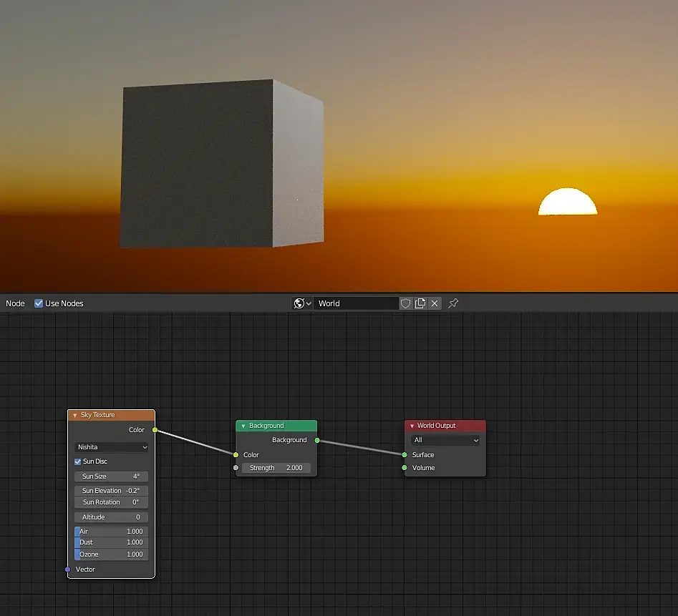678x616 pixels.
Task: Collapse the World Output node
Action: click(x=412, y=426)
